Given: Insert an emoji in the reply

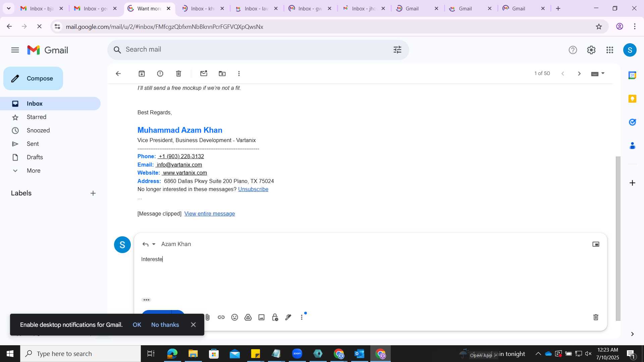Looking at the screenshot, I should coord(234,317).
